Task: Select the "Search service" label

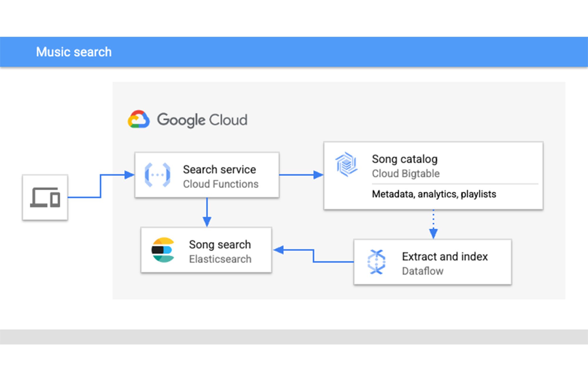Action: 219,169
